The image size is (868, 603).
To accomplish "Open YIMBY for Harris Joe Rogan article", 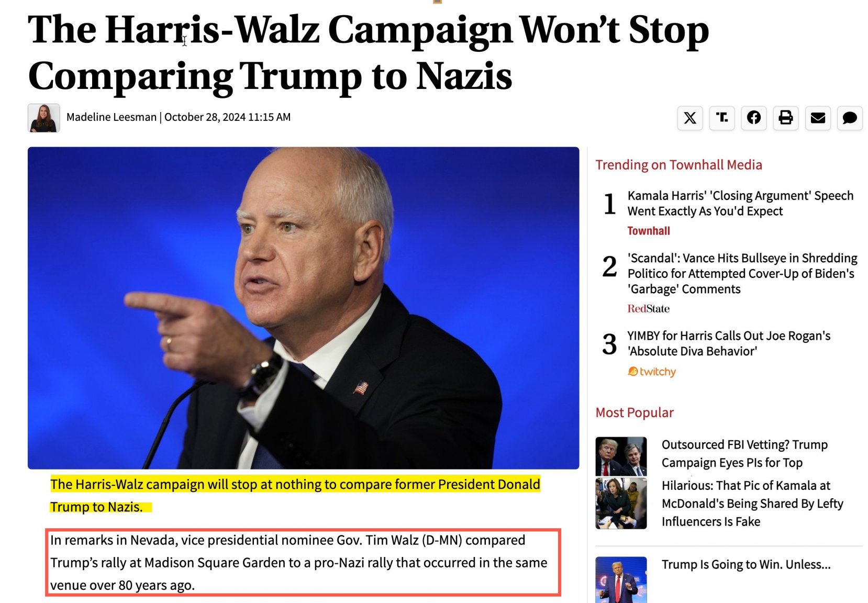I will coord(729,343).
